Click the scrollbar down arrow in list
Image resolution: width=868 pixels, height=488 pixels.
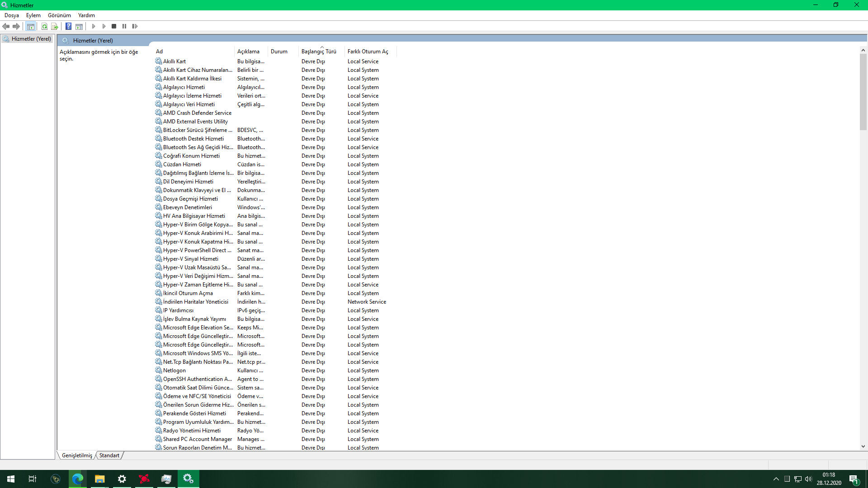coord(863,446)
